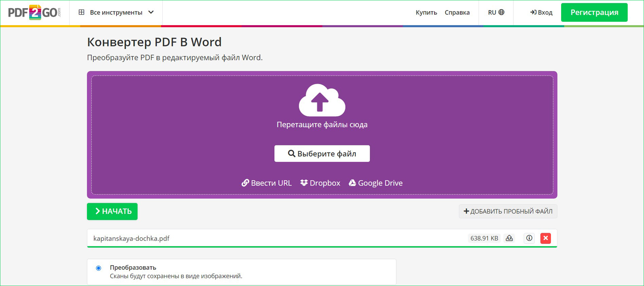The image size is (644, 286).
Task: Click the green Регистрация button
Action: click(594, 12)
